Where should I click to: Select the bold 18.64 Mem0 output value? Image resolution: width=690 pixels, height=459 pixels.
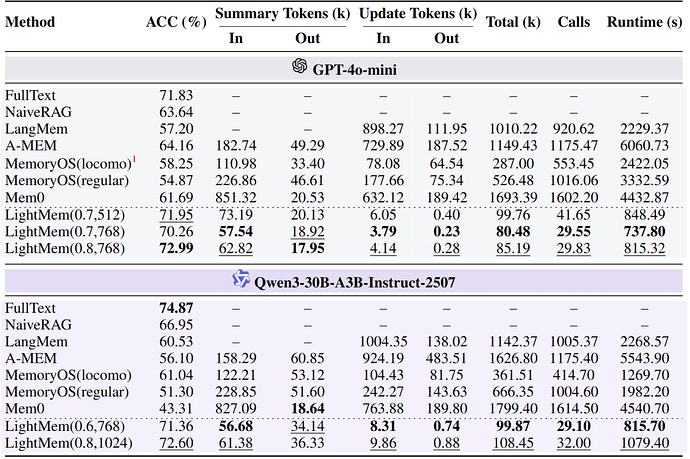pyautogui.click(x=307, y=409)
